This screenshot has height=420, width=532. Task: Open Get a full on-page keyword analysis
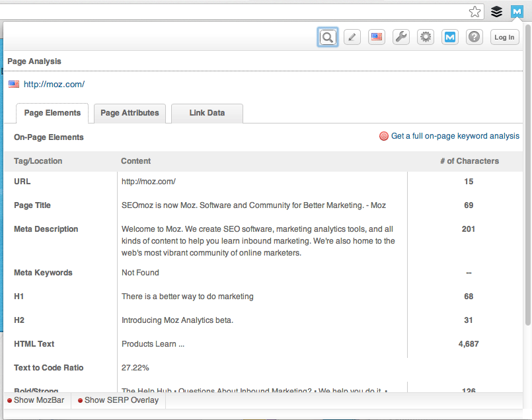tap(455, 136)
